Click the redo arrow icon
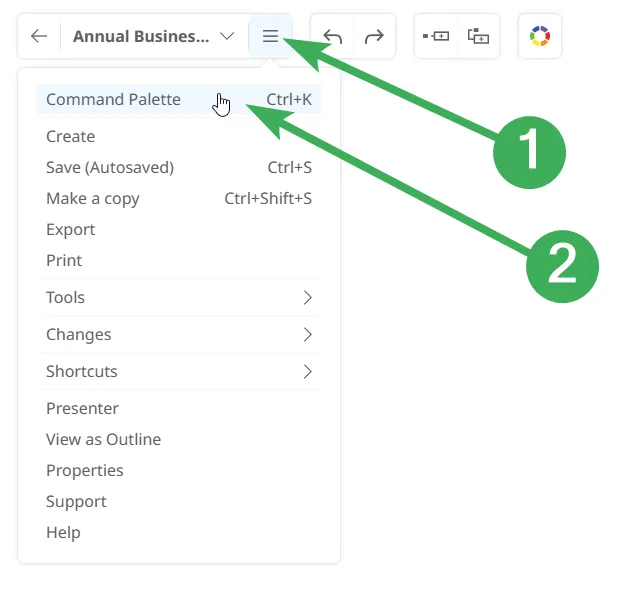Image resolution: width=639 pixels, height=595 pixels. [374, 37]
